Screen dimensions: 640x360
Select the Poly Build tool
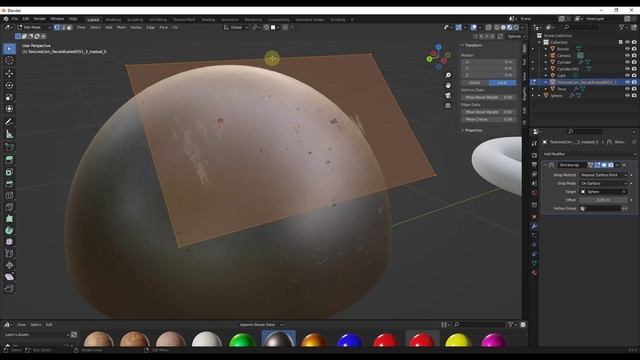coord(9,219)
